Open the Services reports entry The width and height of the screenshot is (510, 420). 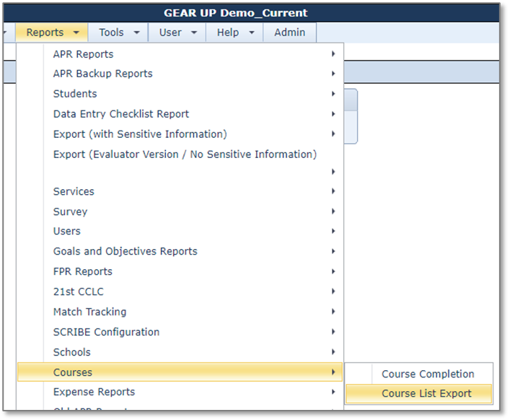coord(180,191)
